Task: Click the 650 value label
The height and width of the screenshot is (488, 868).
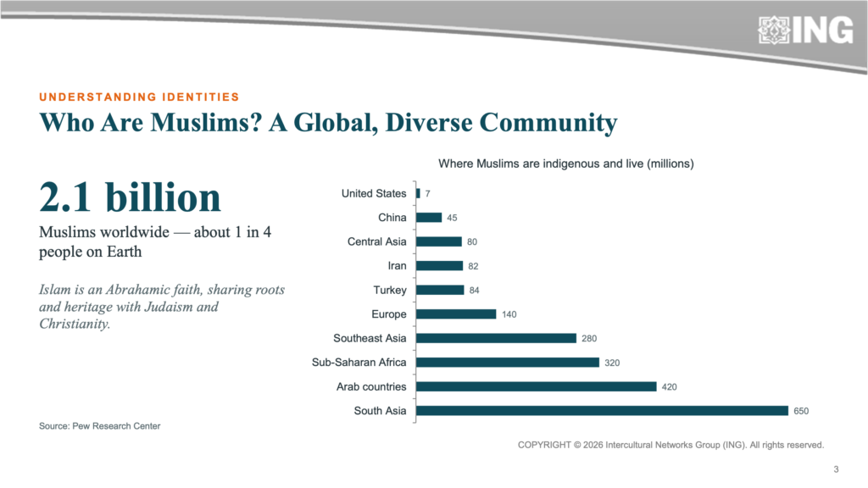Action: point(801,411)
